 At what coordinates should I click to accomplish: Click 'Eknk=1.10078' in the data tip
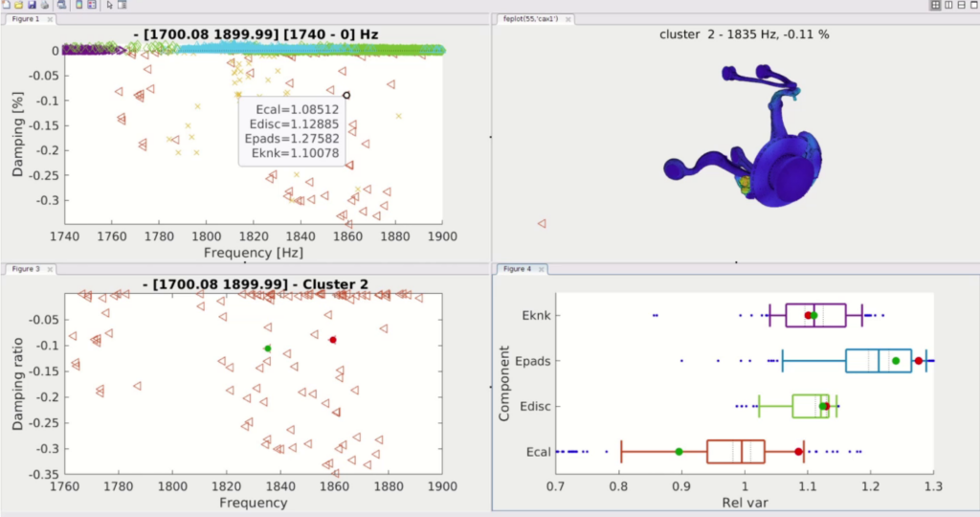[295, 153]
